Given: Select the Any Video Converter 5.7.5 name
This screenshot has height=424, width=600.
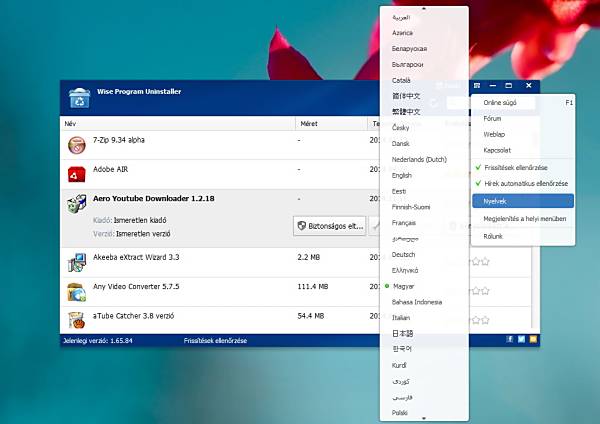Looking at the screenshot, I should (x=136, y=286).
